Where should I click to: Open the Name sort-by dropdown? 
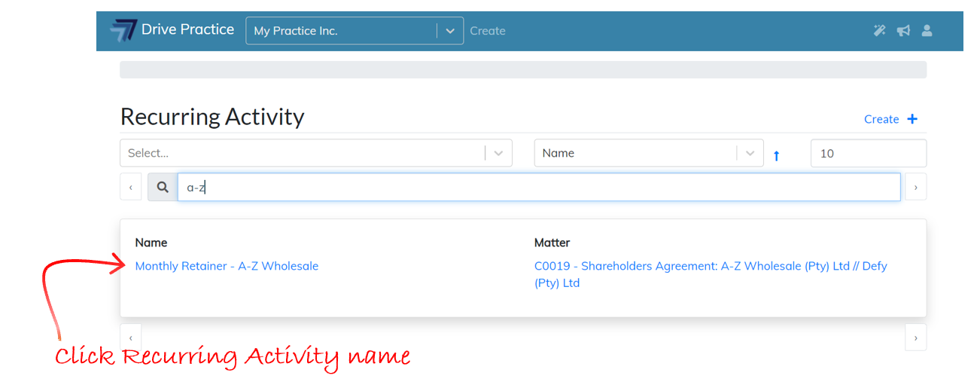648,153
